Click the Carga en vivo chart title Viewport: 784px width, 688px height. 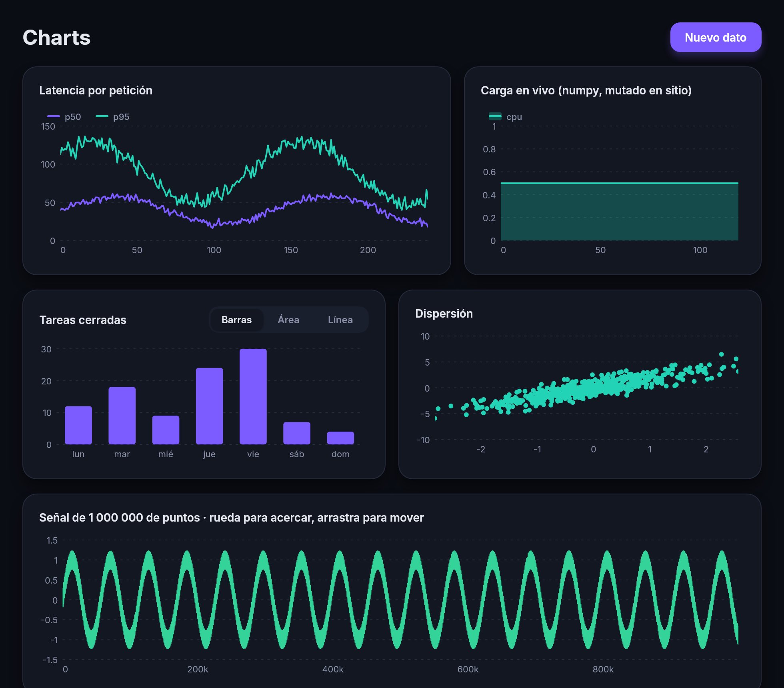click(586, 90)
